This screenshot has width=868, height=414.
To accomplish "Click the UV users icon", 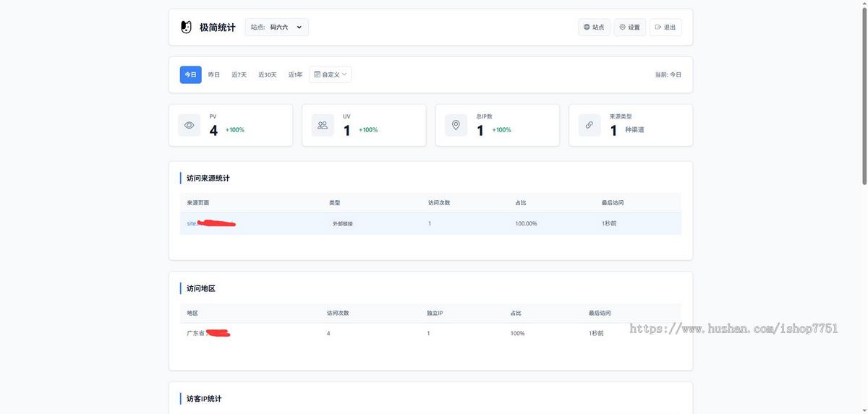I will 323,125.
